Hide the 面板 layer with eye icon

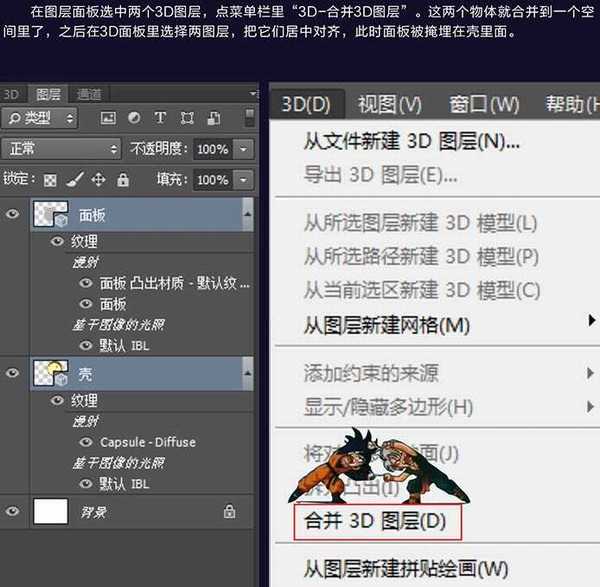coord(13,213)
